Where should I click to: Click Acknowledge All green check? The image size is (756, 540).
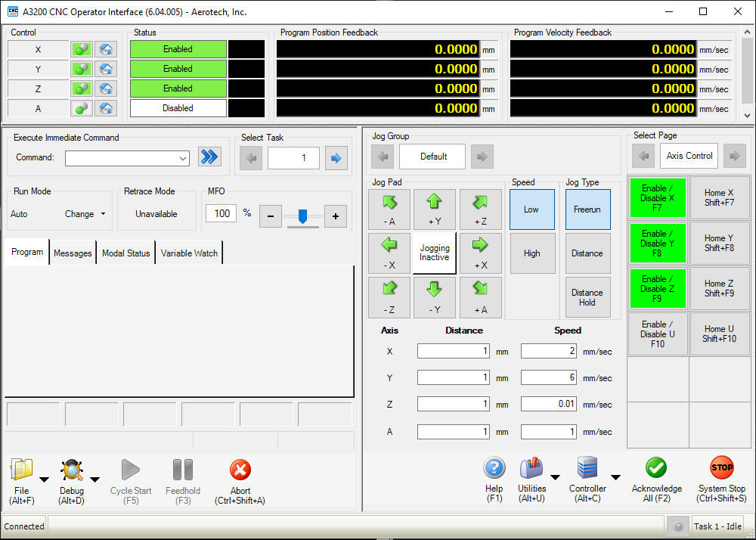656,467
